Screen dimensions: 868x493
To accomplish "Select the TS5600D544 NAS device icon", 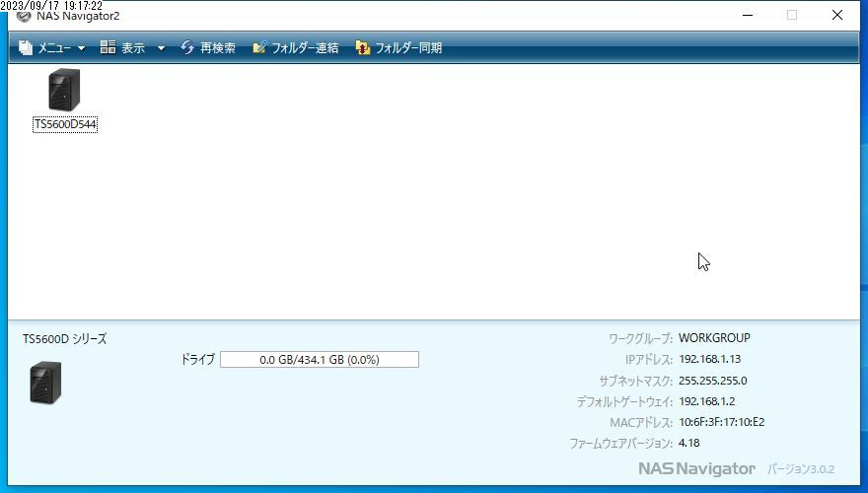I will coord(64,90).
